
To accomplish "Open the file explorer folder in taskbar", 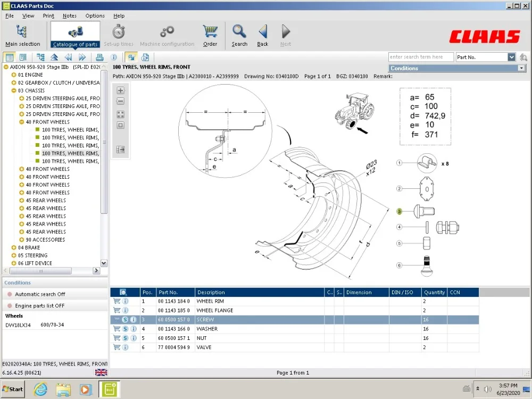I will pos(63,389).
